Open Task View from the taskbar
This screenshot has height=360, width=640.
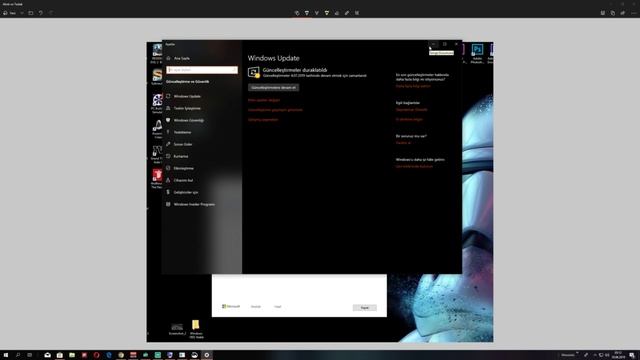point(30,355)
